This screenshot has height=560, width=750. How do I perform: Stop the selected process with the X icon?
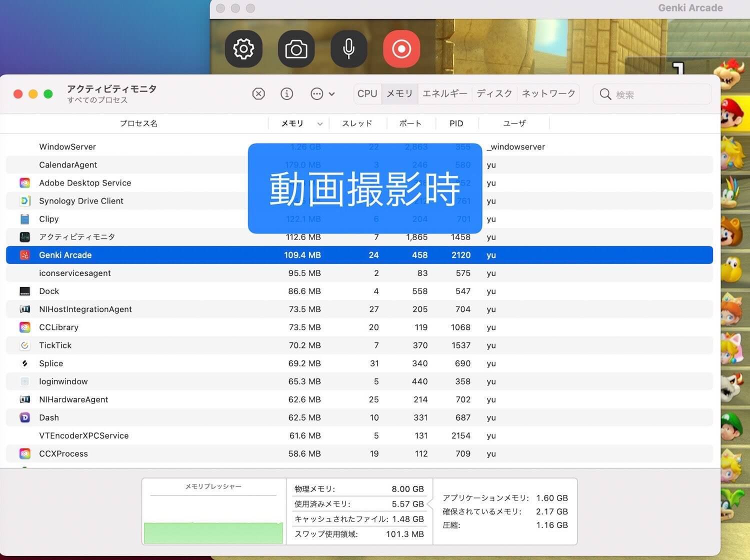258,94
